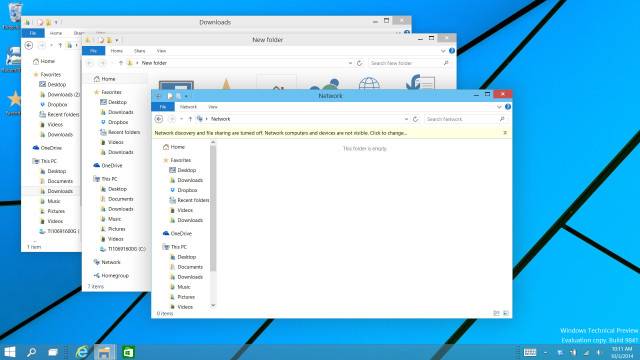Click Search New folder input field
The width and height of the screenshot is (640, 360).
[409, 63]
